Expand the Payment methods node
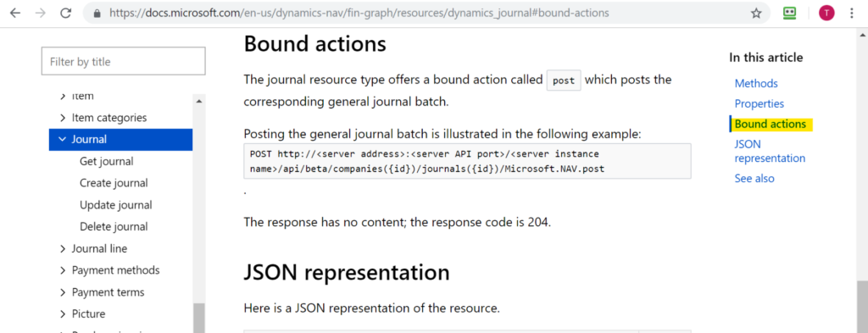This screenshot has width=868, height=333. point(63,270)
